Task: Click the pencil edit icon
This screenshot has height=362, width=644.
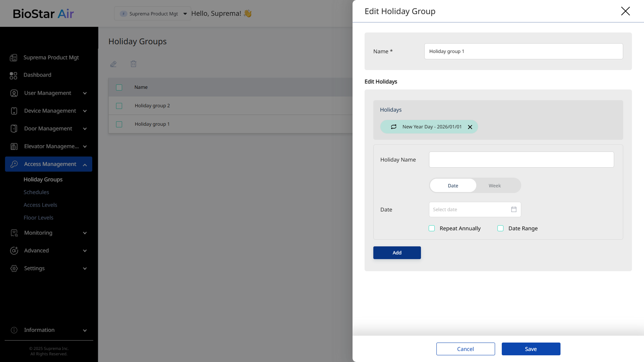Action: click(x=113, y=64)
